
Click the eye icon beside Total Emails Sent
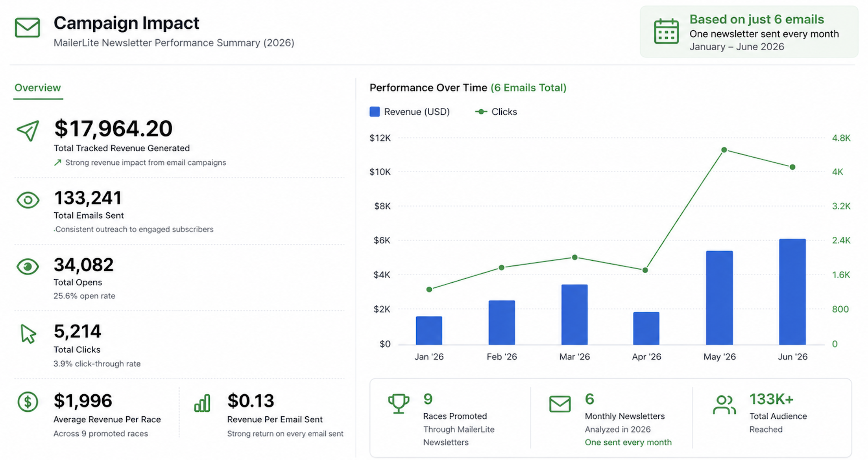(x=28, y=200)
